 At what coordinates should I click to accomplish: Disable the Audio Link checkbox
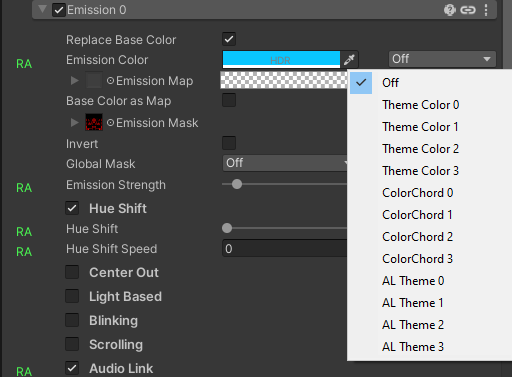point(72,368)
